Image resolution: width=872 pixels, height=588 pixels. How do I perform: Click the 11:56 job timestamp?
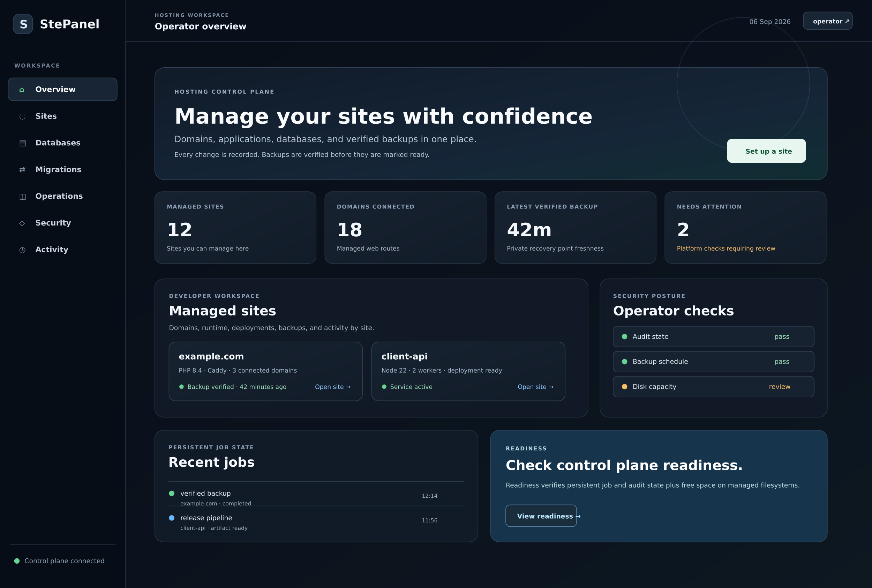click(429, 520)
